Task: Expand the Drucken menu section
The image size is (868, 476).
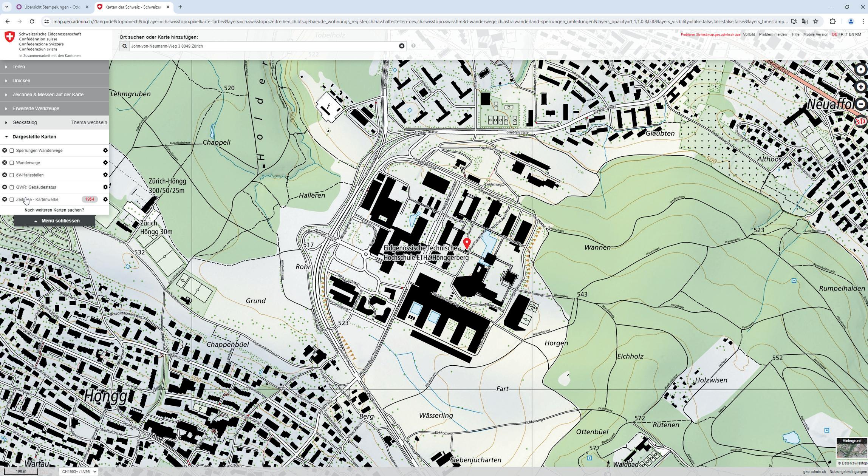Action: pos(21,80)
